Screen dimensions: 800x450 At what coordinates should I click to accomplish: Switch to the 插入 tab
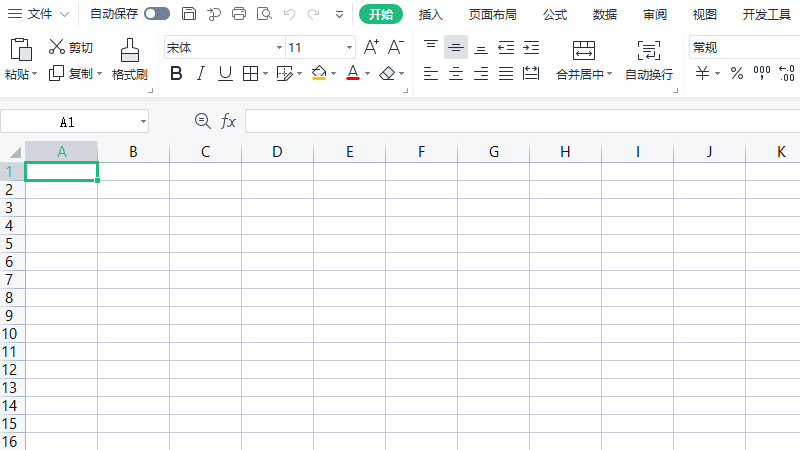(x=431, y=14)
